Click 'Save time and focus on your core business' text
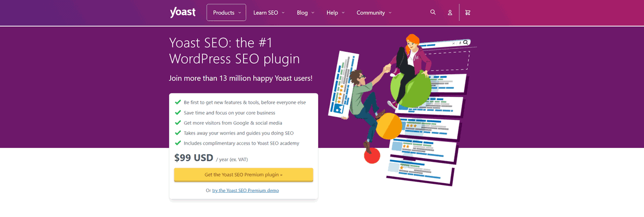 229,113
